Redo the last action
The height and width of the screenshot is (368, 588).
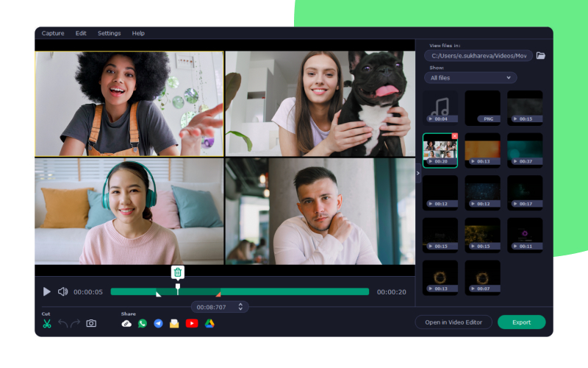(76, 323)
